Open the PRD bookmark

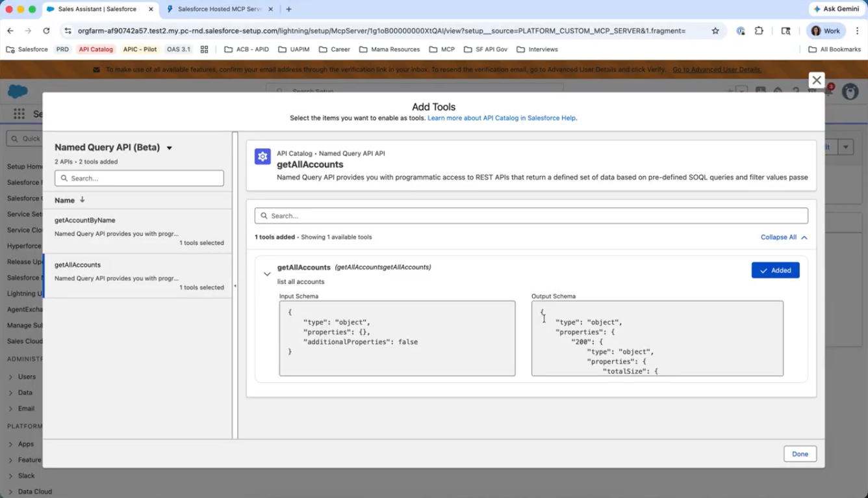click(x=62, y=49)
